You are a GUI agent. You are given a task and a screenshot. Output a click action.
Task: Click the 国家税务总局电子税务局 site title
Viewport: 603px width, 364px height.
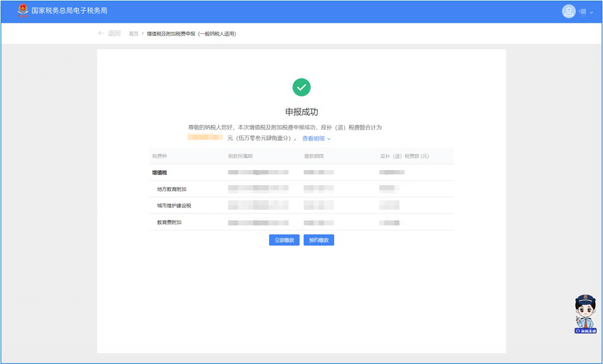click(69, 11)
